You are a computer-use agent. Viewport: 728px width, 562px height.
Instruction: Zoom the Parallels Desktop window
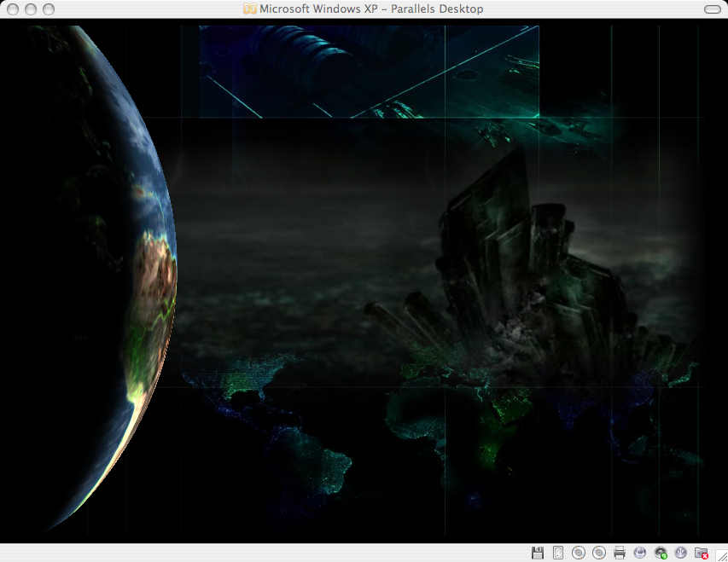[x=49, y=9]
